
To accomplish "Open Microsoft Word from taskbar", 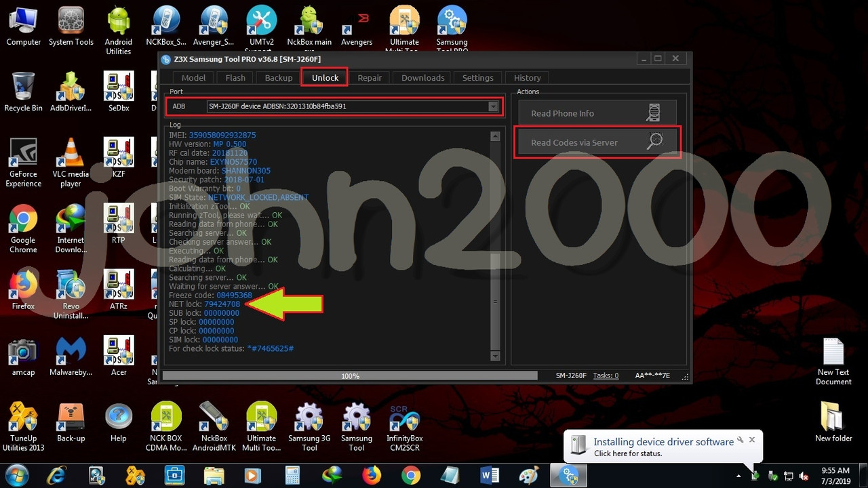I will tap(490, 476).
